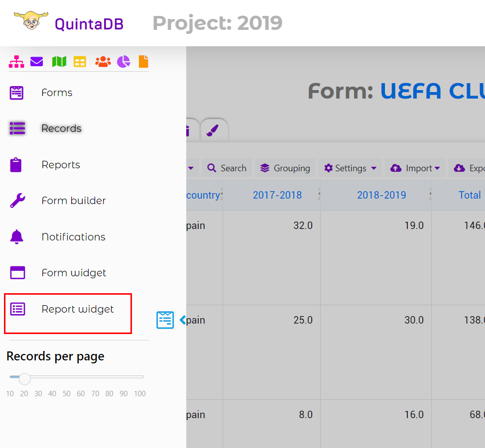Click the pink sitemap hierarchy icon

click(x=16, y=62)
